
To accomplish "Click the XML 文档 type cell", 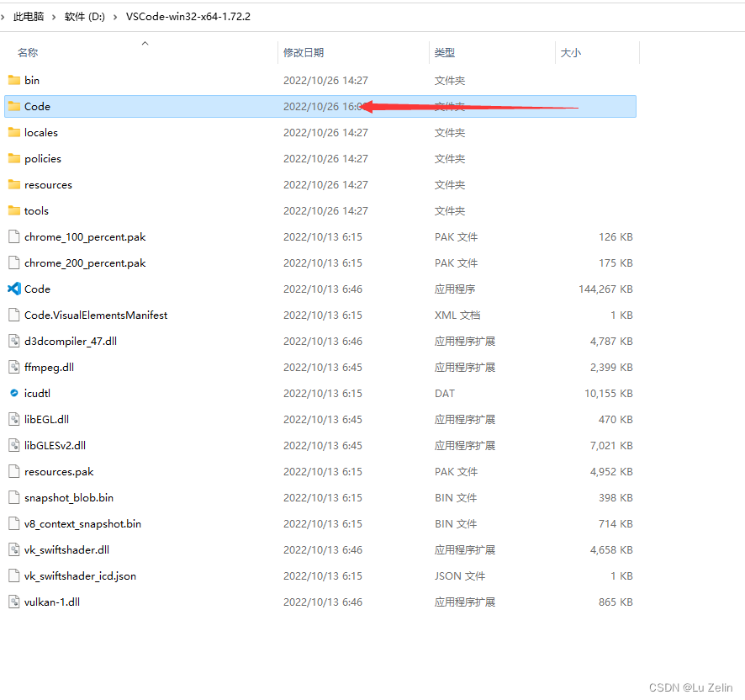I will point(457,316).
